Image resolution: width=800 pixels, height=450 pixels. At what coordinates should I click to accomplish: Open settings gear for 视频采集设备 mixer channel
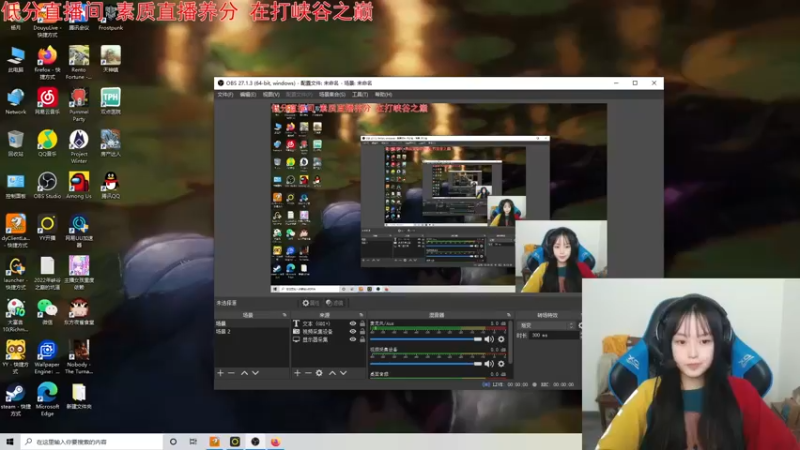click(501, 364)
